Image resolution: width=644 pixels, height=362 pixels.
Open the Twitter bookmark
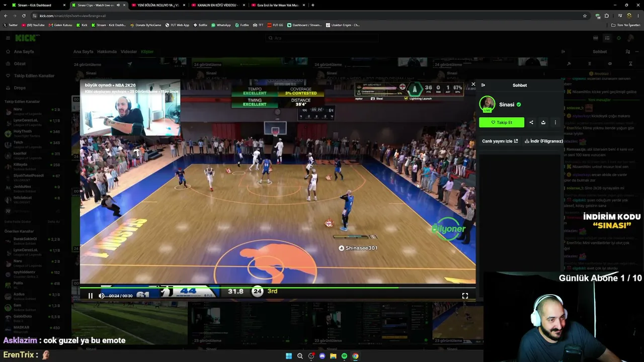click(x=10, y=25)
